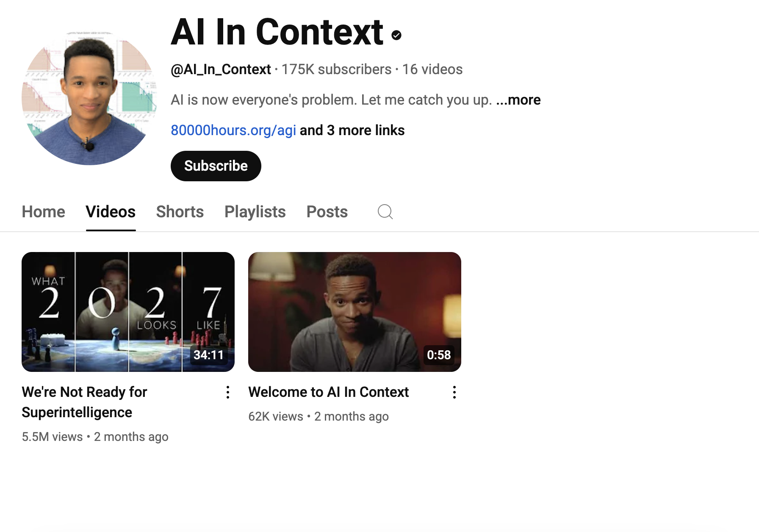Click the 34:11 duration badge
Image resolution: width=759 pixels, height=532 pixels.
click(x=208, y=355)
